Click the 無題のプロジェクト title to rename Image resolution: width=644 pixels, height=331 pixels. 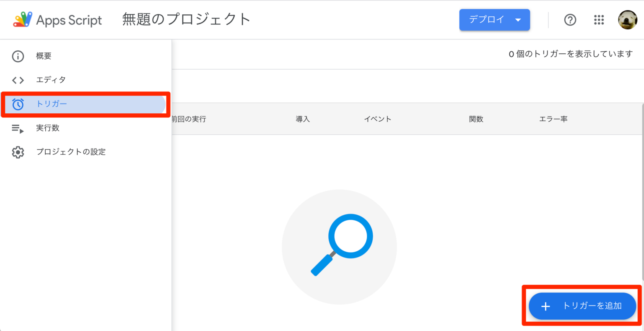186,19
